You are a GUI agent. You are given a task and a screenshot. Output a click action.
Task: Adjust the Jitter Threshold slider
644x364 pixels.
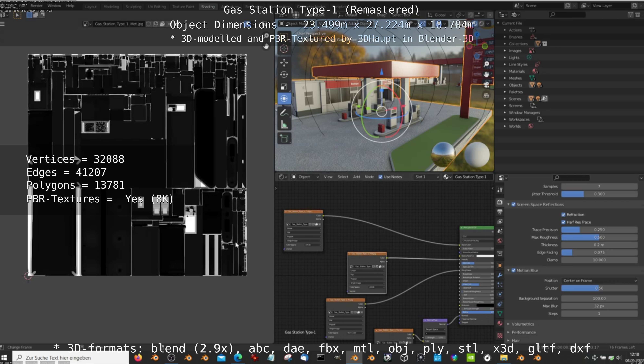pyautogui.click(x=599, y=194)
